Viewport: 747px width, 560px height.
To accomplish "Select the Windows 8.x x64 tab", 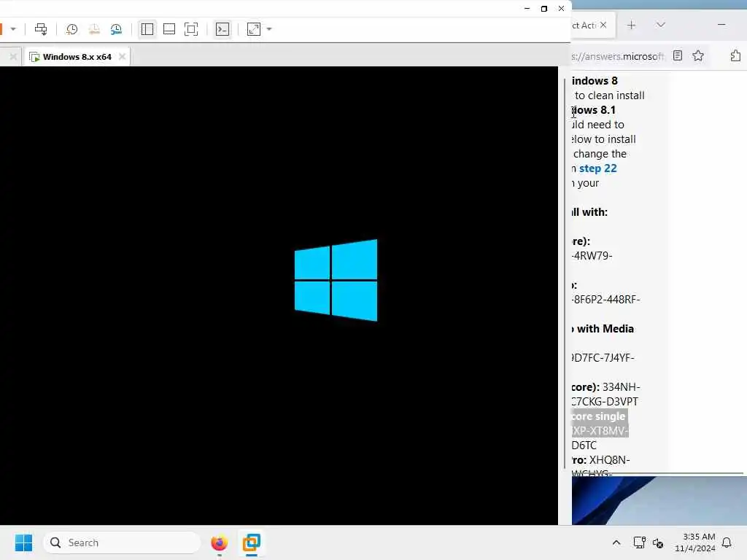I will 77,57.
